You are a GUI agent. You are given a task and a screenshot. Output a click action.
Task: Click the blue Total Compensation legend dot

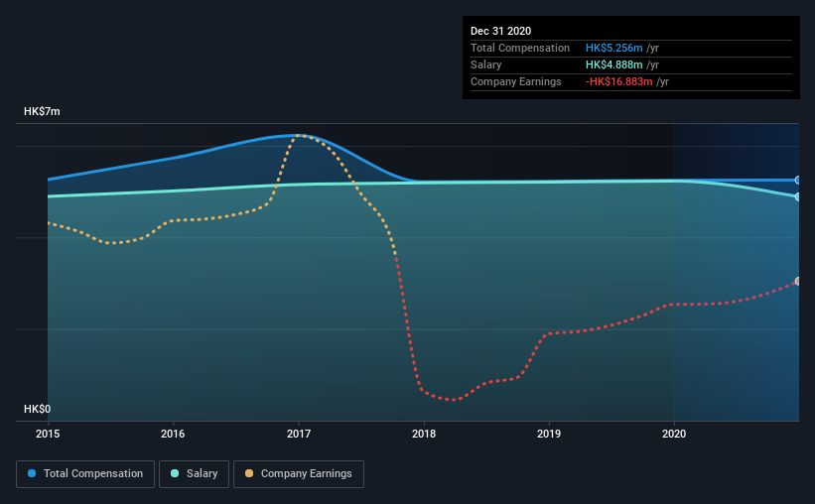pos(32,473)
